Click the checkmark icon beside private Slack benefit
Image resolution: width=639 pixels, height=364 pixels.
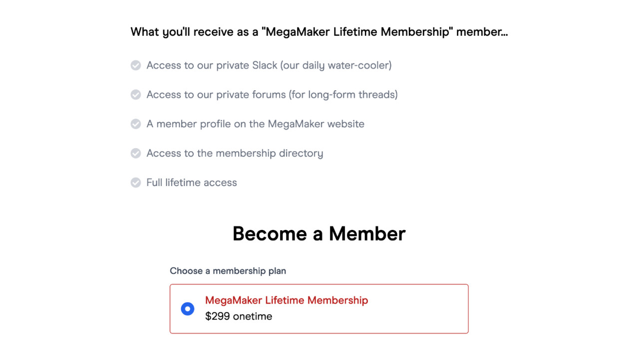(135, 65)
